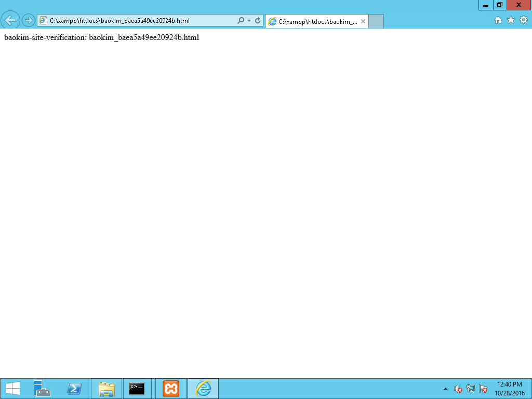The width and height of the screenshot is (532, 399).
Task: Open the network status tray icon
Action: pos(470,389)
